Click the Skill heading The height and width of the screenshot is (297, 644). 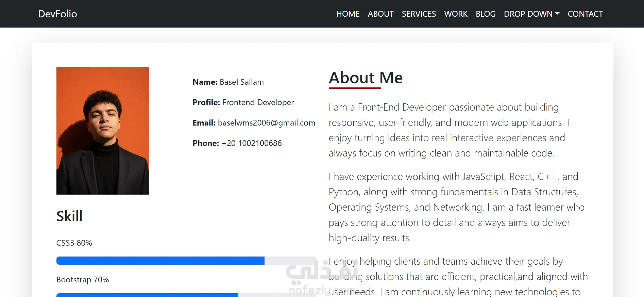[69, 216]
